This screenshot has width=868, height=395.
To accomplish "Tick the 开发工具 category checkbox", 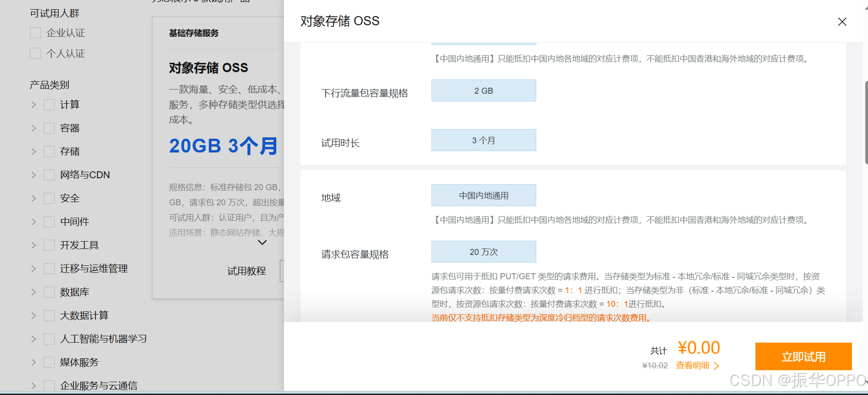I will click(49, 245).
